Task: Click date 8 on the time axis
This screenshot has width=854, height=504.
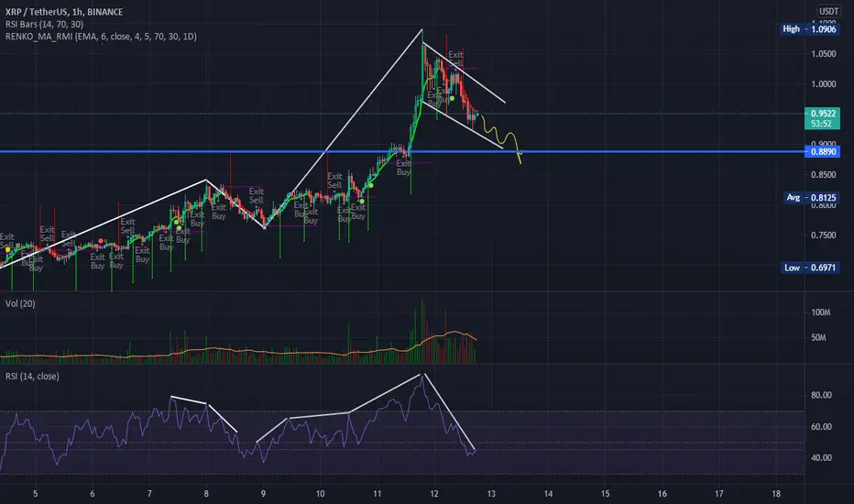Action: (x=206, y=494)
